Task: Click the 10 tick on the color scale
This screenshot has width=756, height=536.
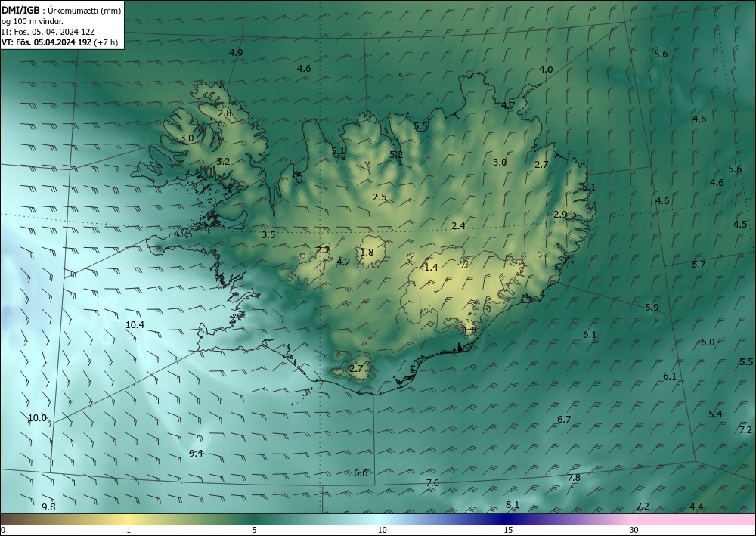Action: (x=382, y=531)
